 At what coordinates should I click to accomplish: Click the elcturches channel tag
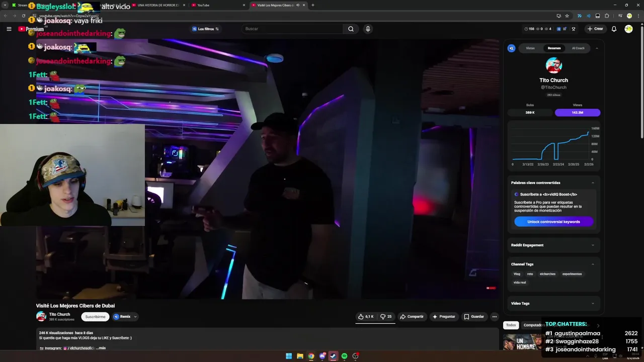547,274
